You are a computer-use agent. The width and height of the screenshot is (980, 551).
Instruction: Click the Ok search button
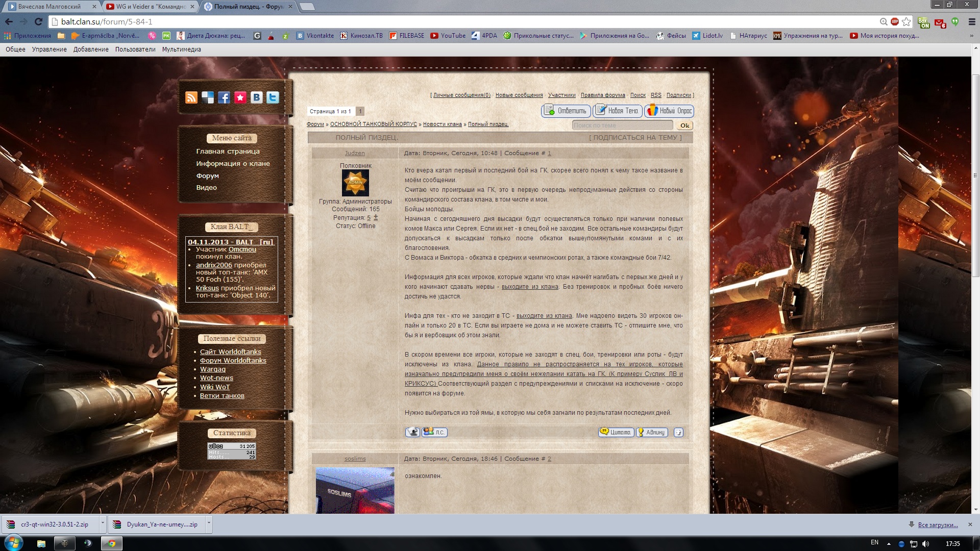[684, 126]
